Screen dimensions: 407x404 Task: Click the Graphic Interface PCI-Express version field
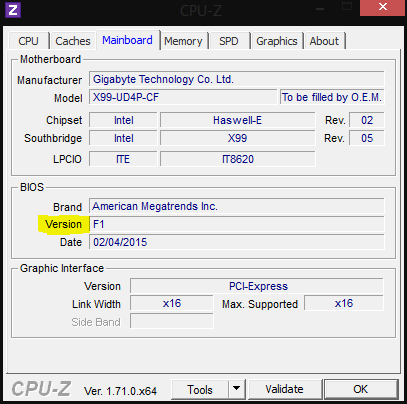[x=257, y=286]
